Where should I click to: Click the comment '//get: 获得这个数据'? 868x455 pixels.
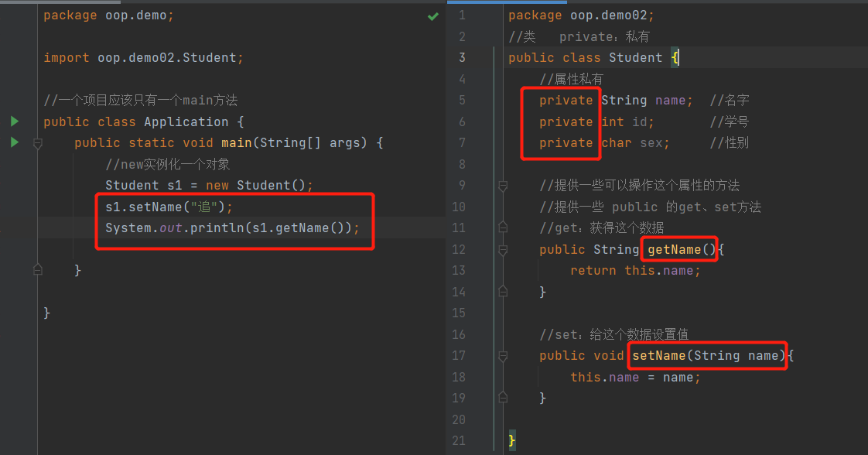602,227
